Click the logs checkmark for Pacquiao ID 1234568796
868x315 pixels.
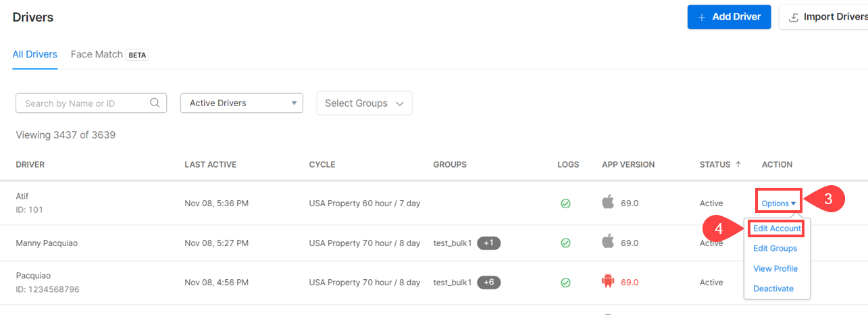coord(566,283)
